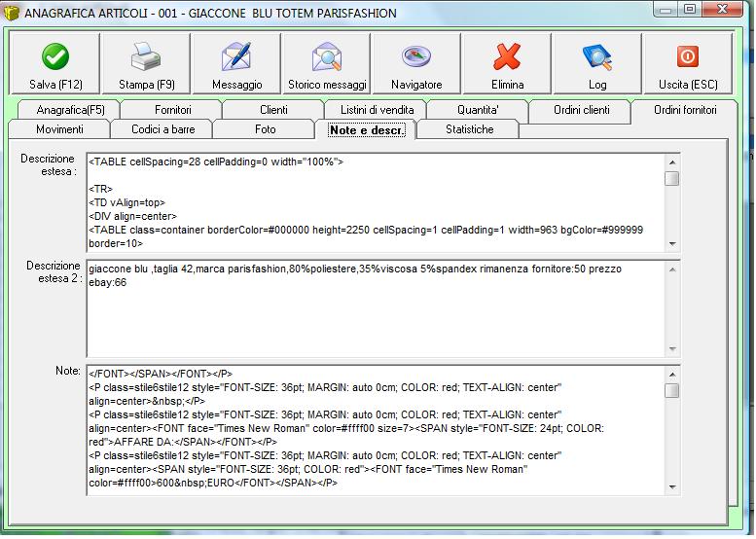
Task: Click the Salva (F12) button label
Action: tap(55, 85)
